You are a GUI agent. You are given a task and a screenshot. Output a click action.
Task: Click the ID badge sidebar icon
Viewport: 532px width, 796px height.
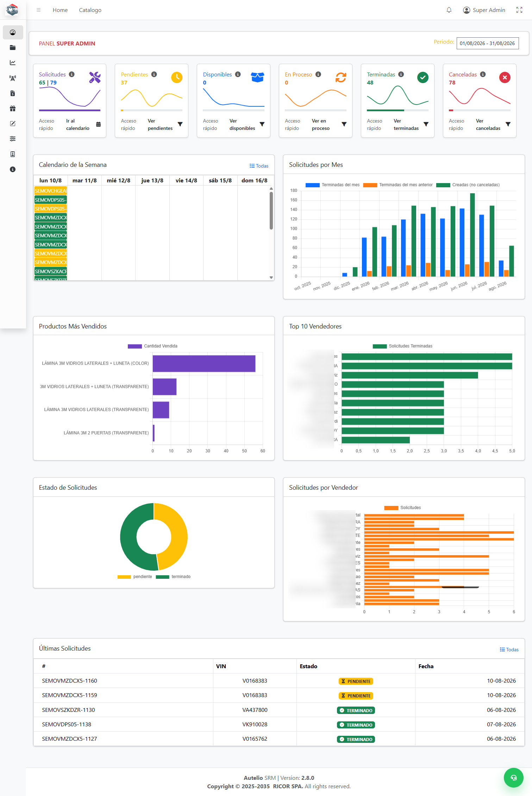pyautogui.click(x=13, y=154)
